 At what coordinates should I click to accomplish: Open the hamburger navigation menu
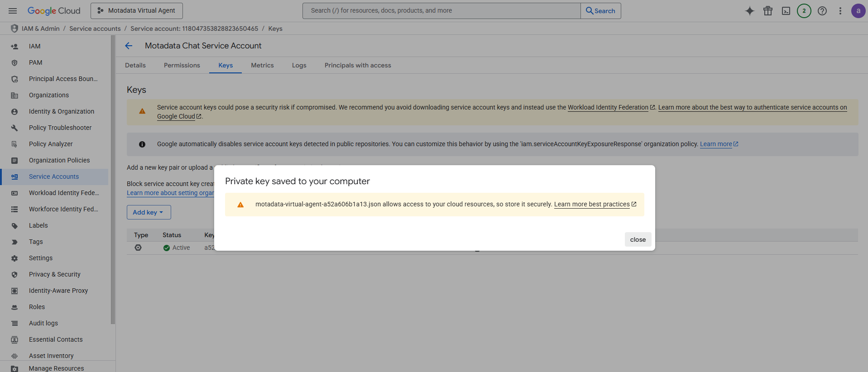(13, 11)
